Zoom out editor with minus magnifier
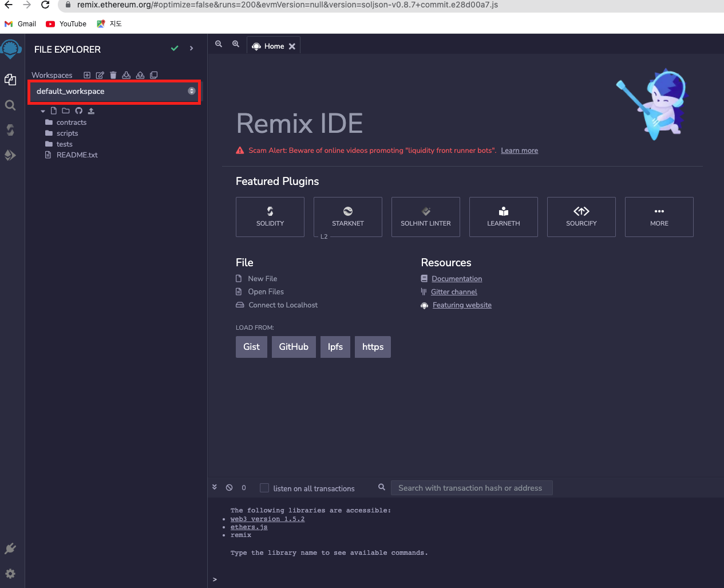This screenshot has height=588, width=724. coord(219,44)
